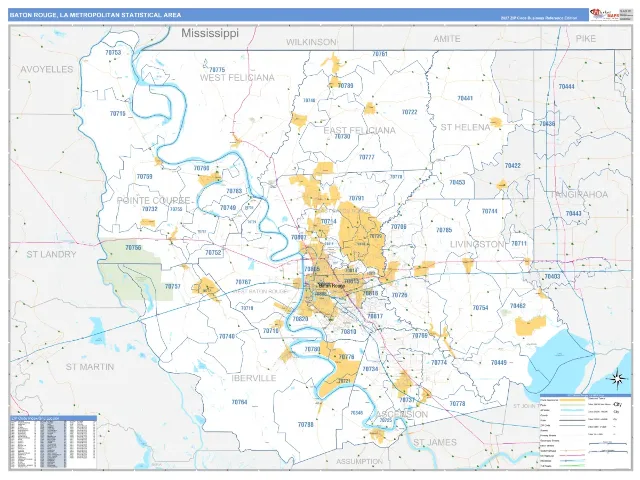Click ZIP code 70441
The width and height of the screenshot is (640, 480).
465,98
